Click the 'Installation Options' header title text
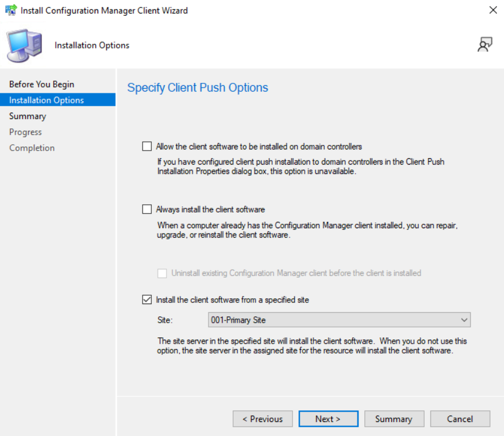 point(92,45)
